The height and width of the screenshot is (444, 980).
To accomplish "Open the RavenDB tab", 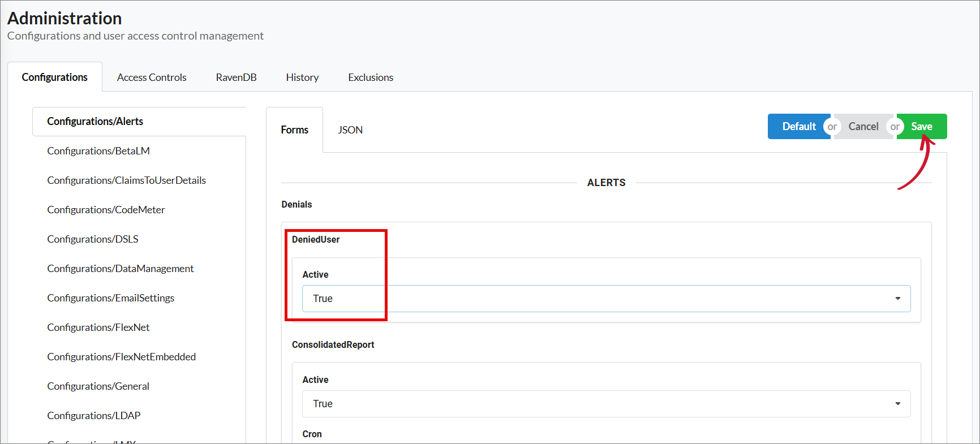I will point(236,77).
